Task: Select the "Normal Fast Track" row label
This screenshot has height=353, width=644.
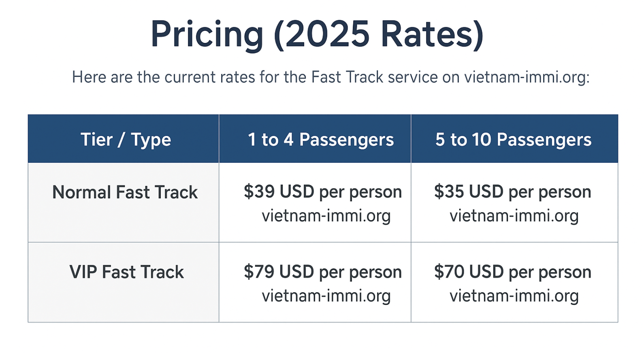Action: click(x=125, y=192)
